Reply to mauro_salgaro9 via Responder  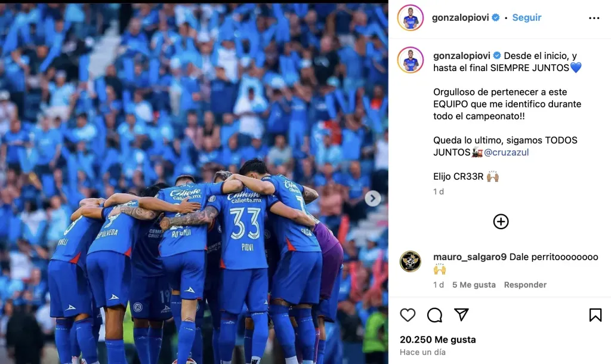(x=525, y=285)
